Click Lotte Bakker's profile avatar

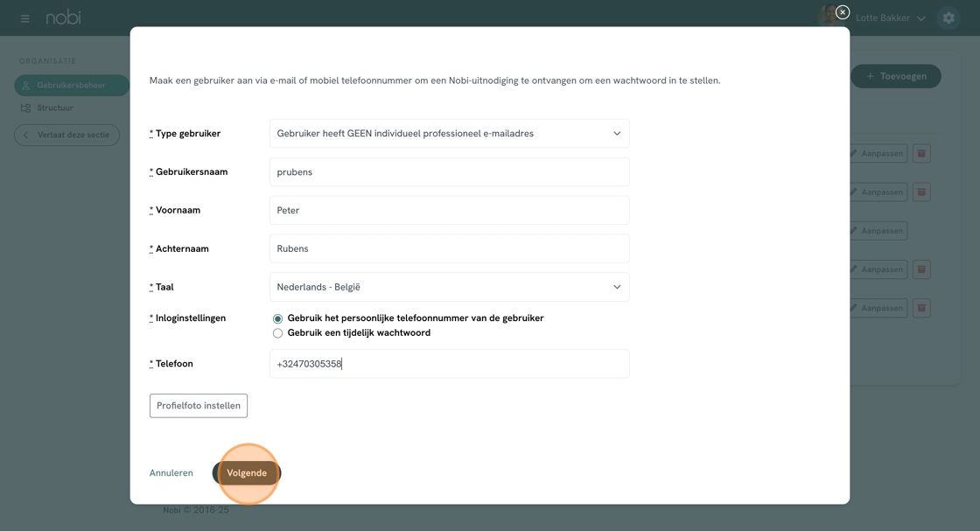point(826,17)
